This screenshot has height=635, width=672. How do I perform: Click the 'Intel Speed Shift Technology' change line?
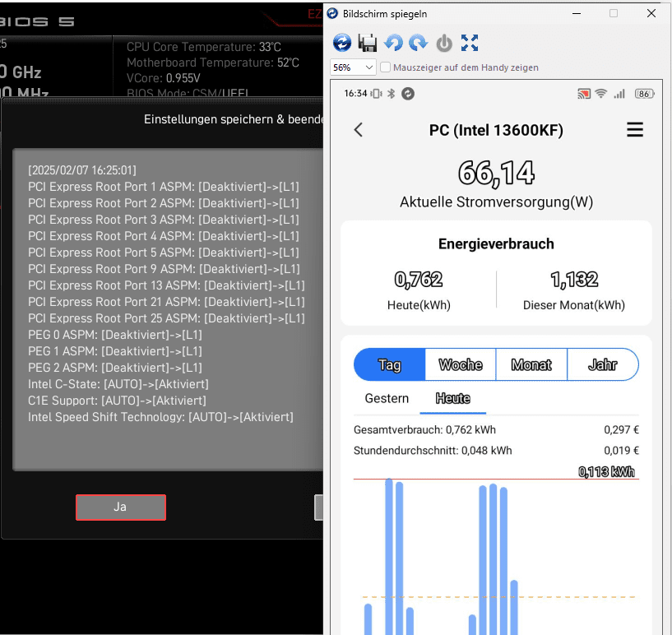(160, 417)
